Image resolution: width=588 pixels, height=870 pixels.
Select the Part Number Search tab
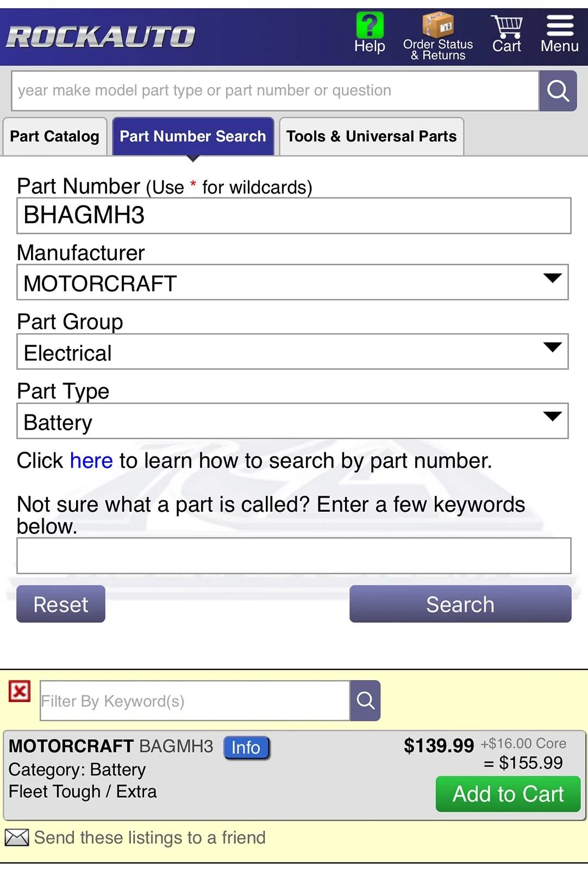click(193, 136)
